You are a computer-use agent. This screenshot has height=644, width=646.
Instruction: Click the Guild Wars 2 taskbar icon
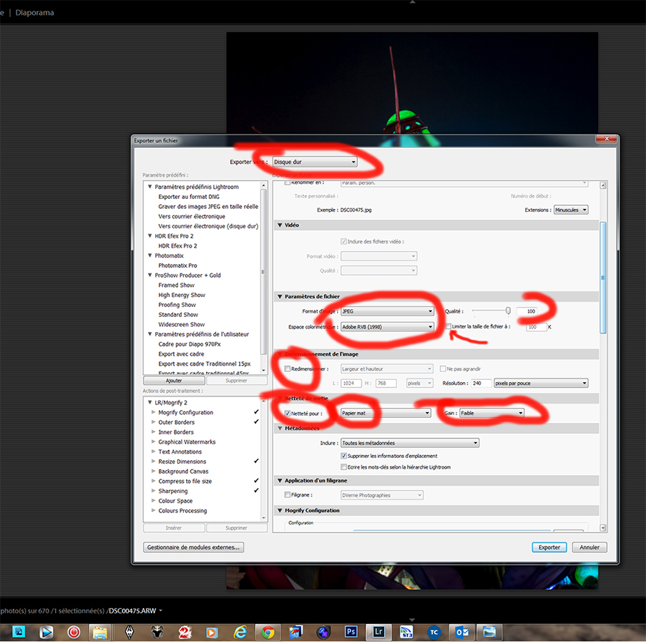click(x=185, y=632)
